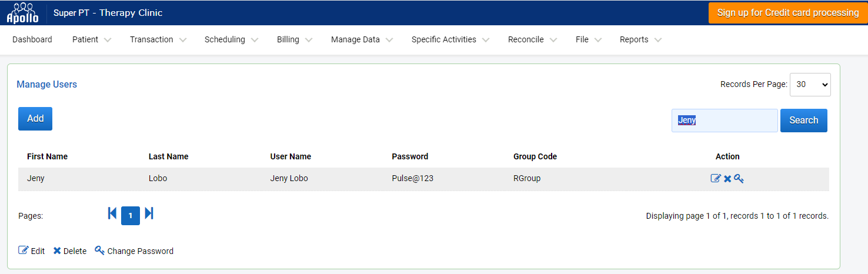Expand the File menu
Image resolution: width=868 pixels, height=274 pixels.
click(588, 39)
